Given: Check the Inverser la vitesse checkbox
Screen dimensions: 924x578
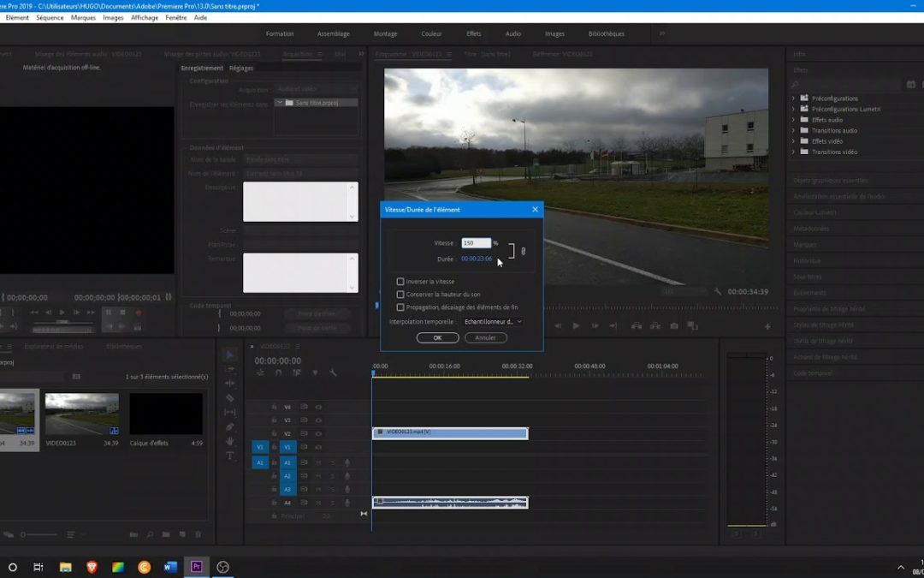Looking at the screenshot, I should point(400,281).
